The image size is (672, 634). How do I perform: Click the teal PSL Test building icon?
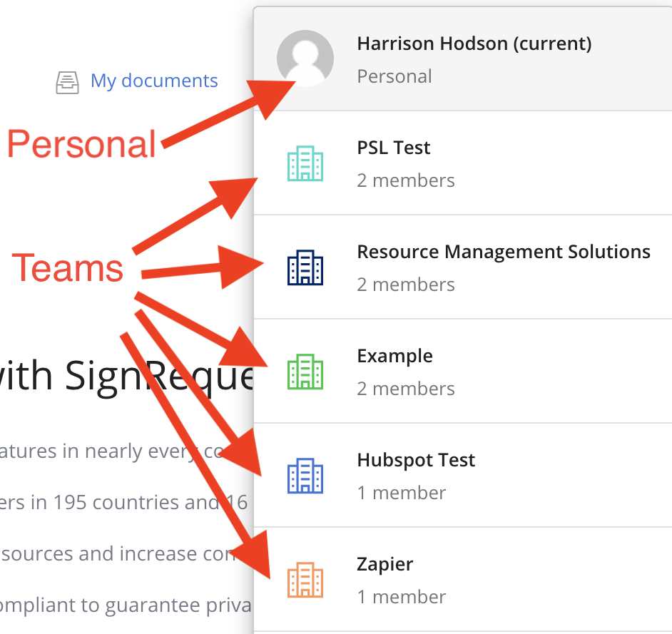click(x=305, y=163)
